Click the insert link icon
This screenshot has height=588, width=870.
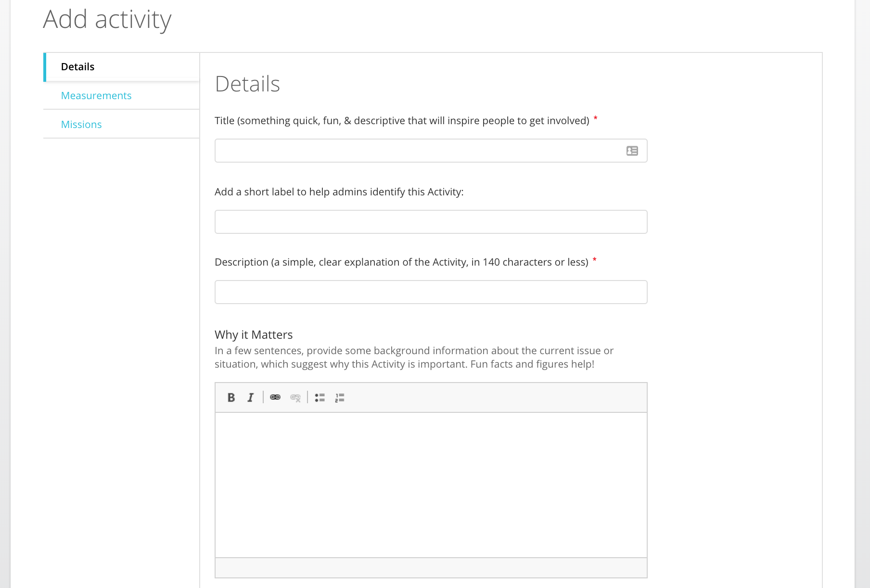point(275,397)
